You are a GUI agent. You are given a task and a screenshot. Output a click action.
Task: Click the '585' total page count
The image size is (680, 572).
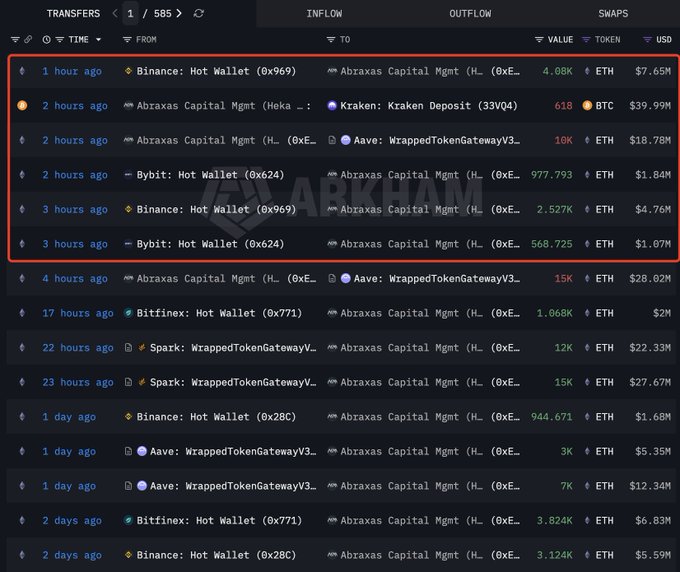point(163,13)
